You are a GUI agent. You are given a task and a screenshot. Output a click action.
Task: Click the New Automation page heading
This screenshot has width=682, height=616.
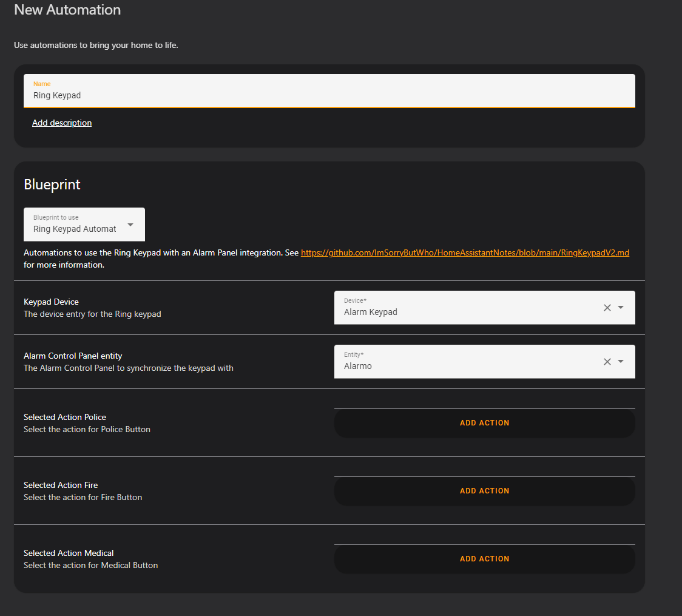[x=67, y=10]
